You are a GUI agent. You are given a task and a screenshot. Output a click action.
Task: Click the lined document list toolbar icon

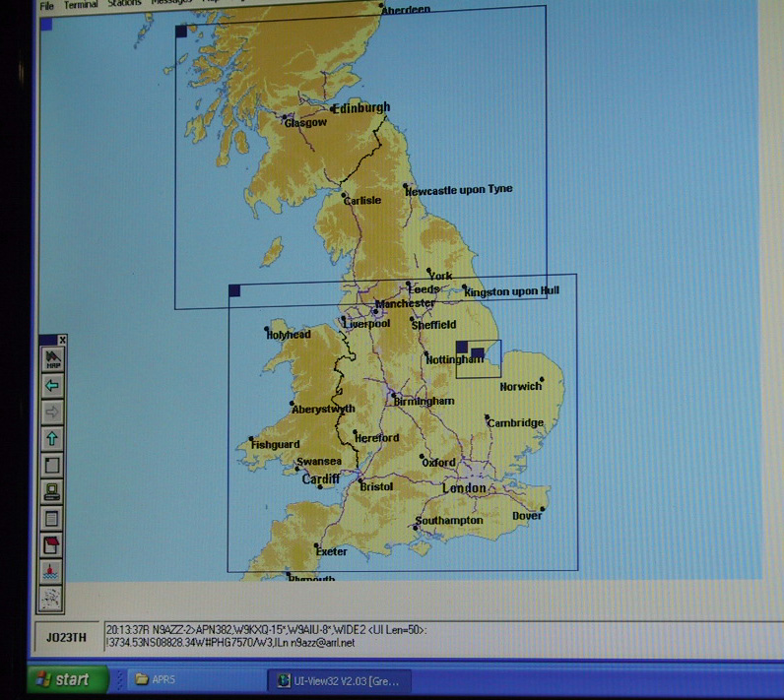(52, 519)
